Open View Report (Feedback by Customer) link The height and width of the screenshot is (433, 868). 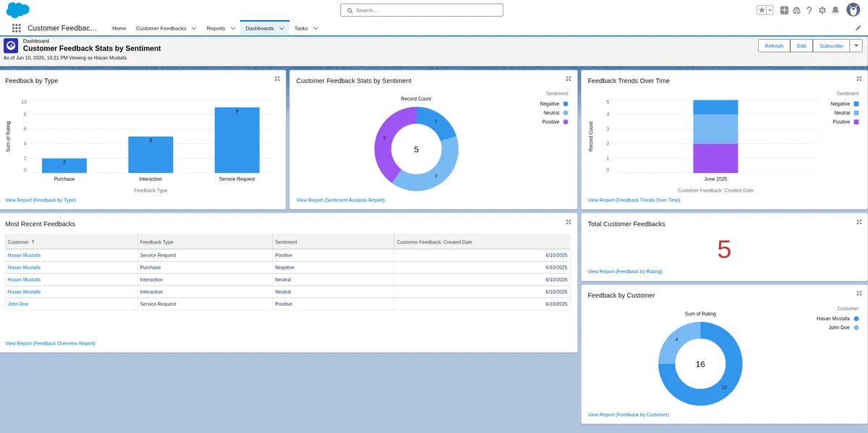click(629, 414)
